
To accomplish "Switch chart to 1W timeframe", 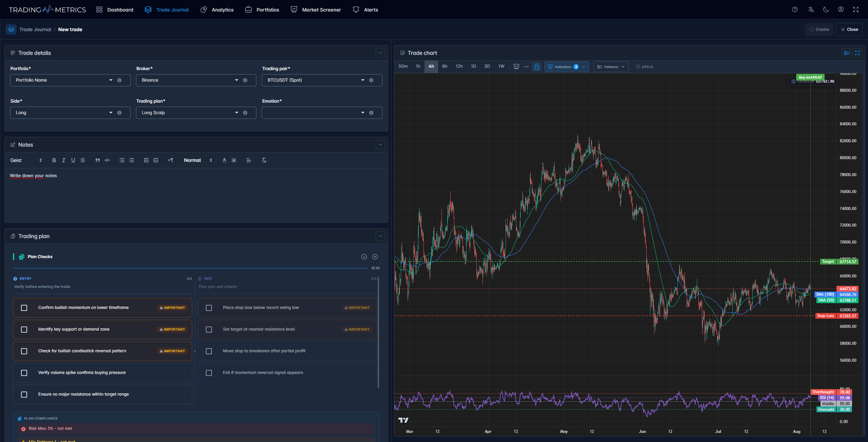I will (501, 66).
